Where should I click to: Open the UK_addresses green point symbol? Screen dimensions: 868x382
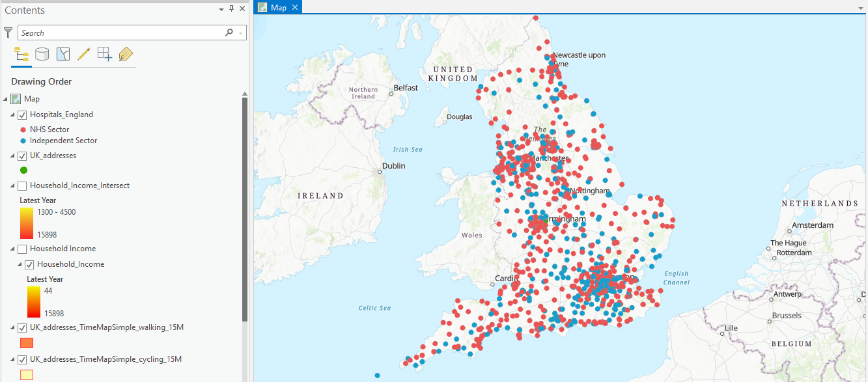pyautogui.click(x=23, y=171)
